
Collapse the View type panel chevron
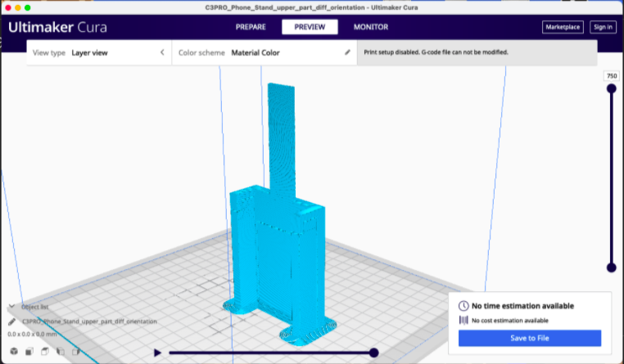point(162,52)
